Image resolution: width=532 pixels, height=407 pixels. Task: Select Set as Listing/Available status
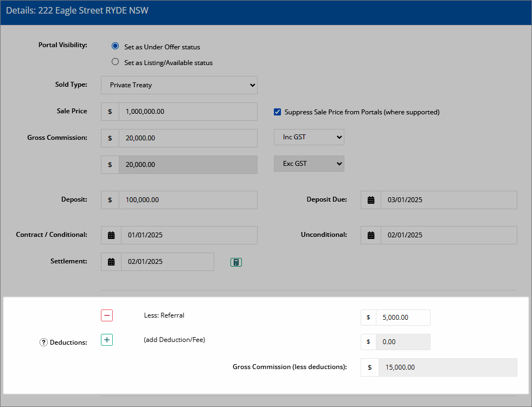116,62
